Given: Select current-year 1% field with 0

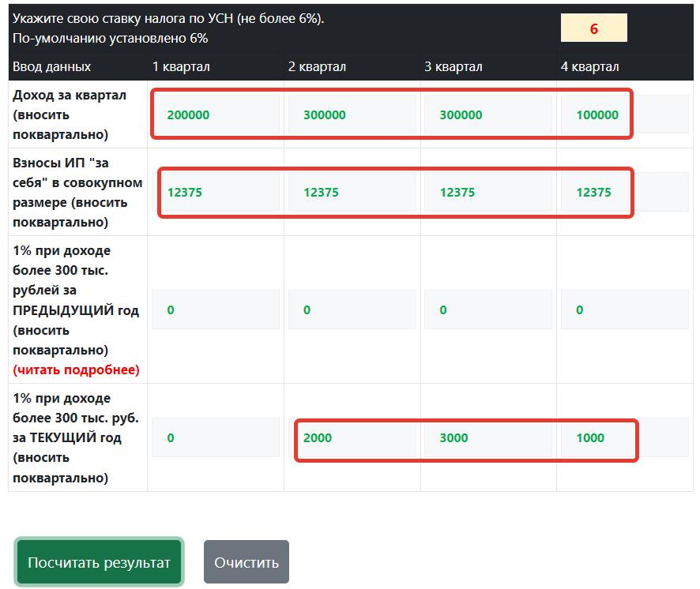Looking at the screenshot, I should click(216, 437).
